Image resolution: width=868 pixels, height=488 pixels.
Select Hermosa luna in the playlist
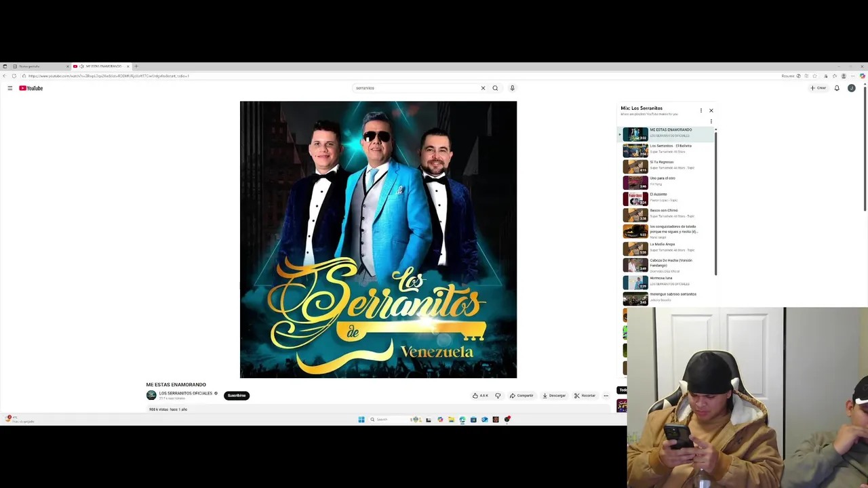pos(666,282)
